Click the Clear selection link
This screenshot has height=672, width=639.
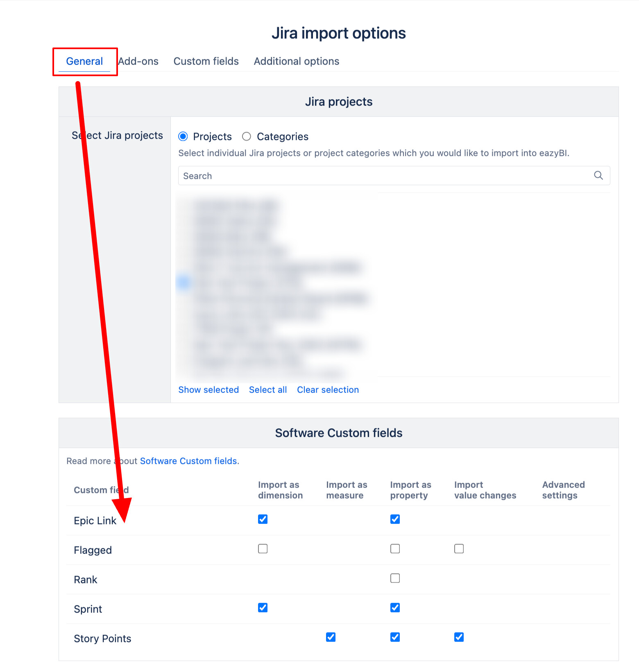coord(328,390)
